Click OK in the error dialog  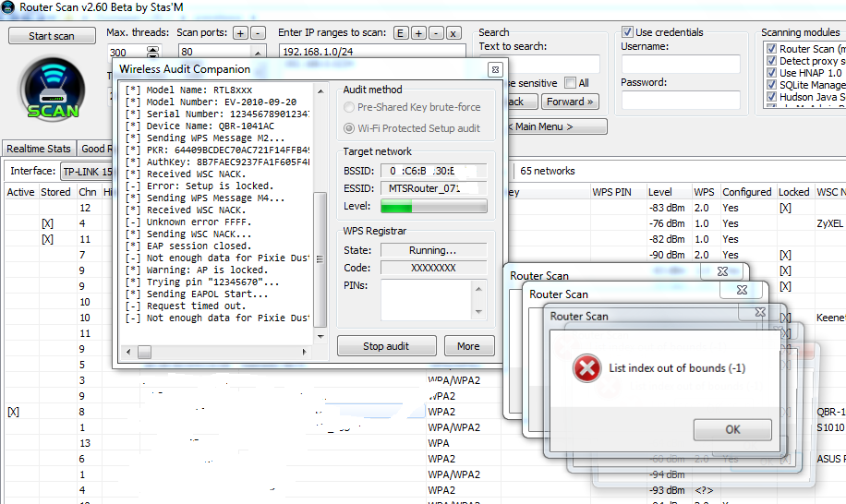732,429
